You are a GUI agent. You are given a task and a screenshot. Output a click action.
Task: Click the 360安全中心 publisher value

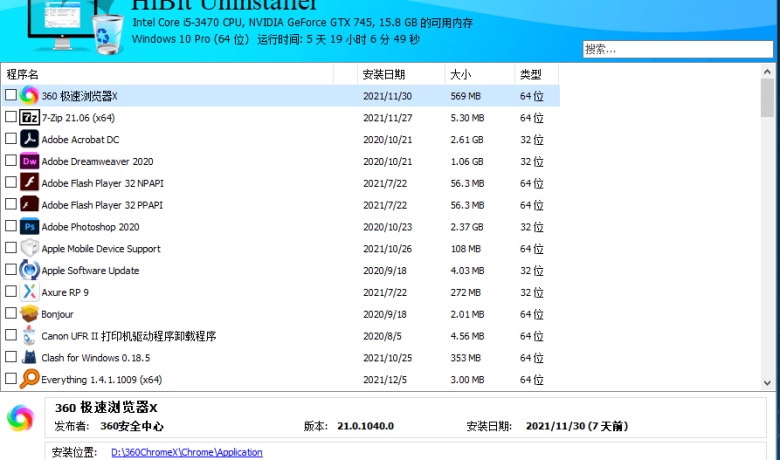pos(132,426)
